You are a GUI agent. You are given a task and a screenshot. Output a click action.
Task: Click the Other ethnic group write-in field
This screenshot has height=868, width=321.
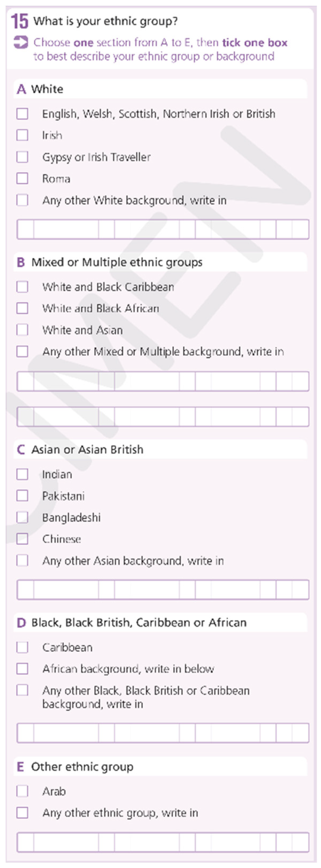[163, 842]
